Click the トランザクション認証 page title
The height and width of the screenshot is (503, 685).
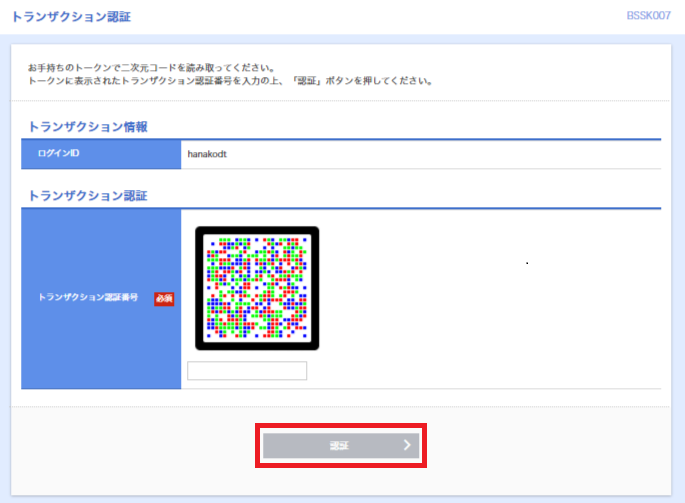pyautogui.click(x=71, y=17)
